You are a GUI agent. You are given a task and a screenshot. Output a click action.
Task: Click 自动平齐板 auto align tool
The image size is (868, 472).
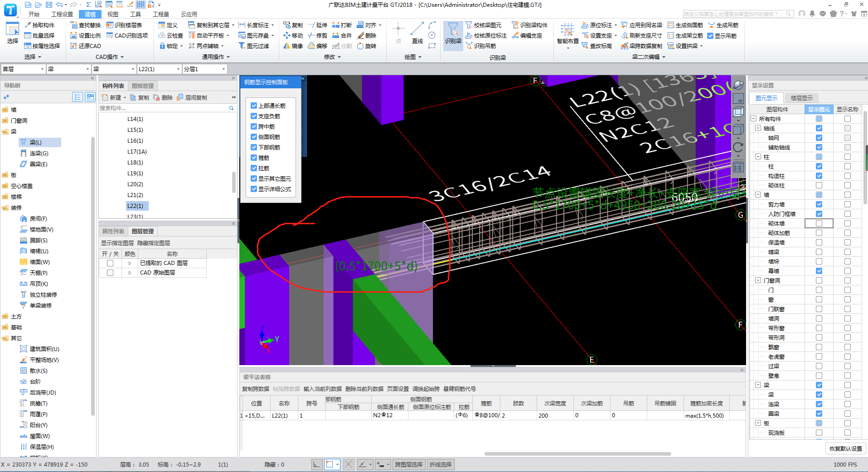point(209,35)
